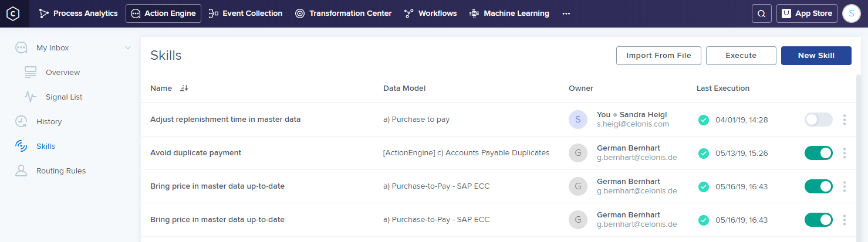Open Machine Learning section

pos(509,13)
